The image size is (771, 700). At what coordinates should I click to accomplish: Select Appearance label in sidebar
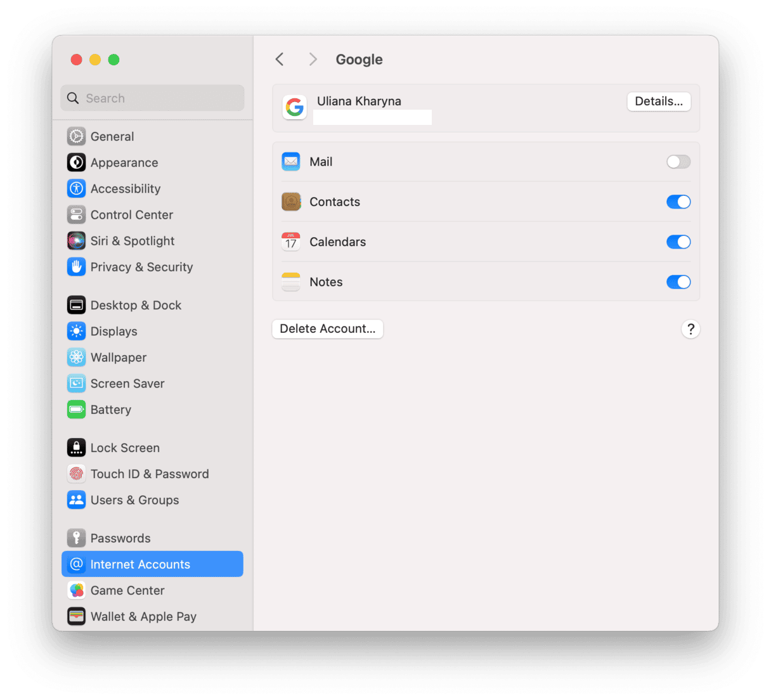tap(124, 162)
